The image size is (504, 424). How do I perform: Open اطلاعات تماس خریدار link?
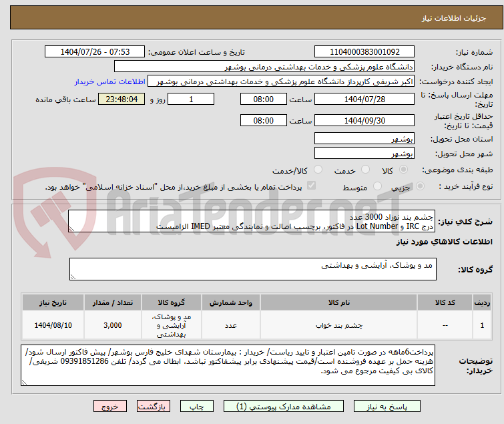point(109,81)
